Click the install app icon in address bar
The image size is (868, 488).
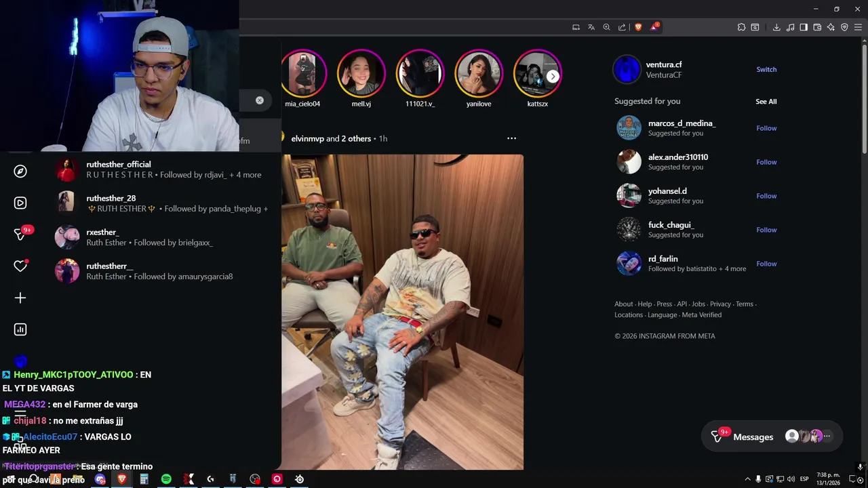click(x=576, y=27)
